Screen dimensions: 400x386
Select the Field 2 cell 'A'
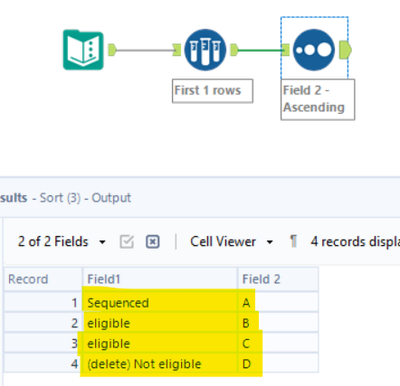coord(278,303)
